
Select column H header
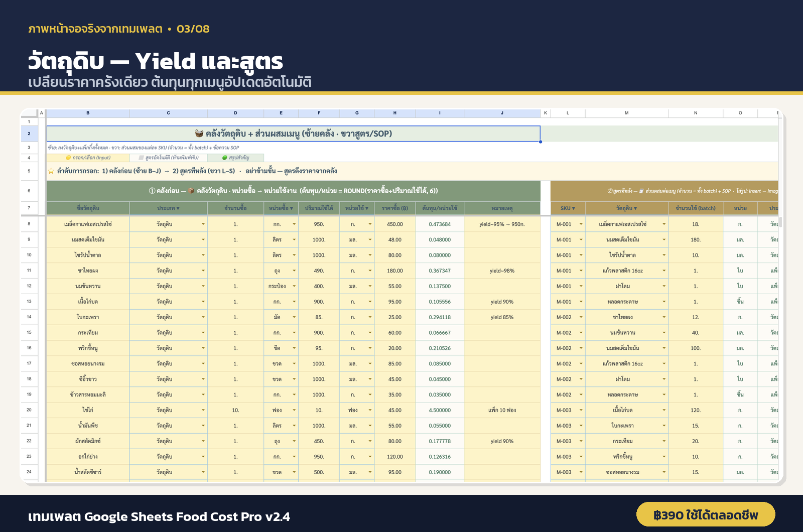click(395, 113)
